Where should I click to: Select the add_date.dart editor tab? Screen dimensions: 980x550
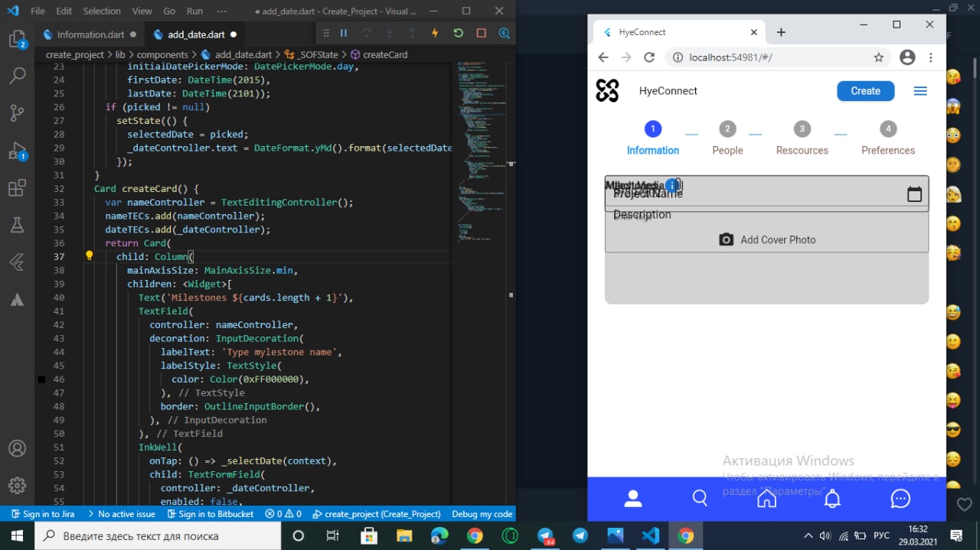(x=195, y=34)
